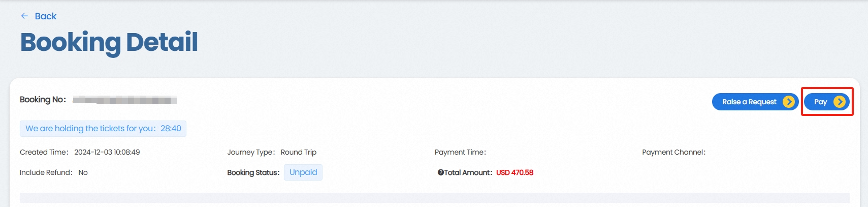Click the Booking Status label
This screenshot has width=868, height=207.
point(253,172)
